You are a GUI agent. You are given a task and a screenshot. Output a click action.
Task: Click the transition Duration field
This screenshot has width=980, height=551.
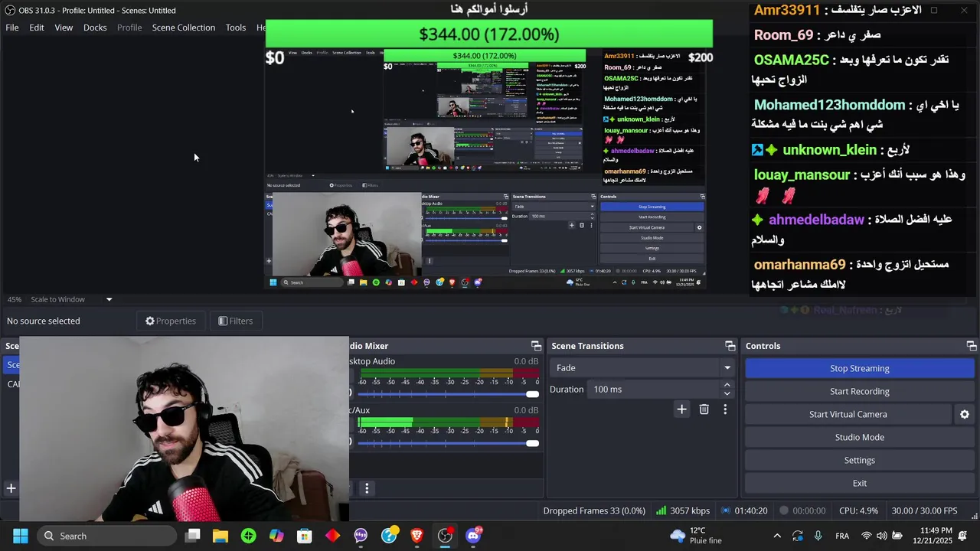[x=655, y=390]
